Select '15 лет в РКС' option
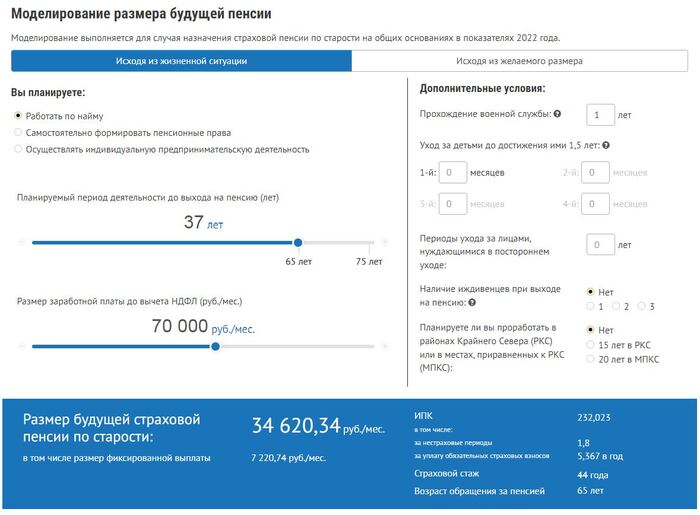Image resolution: width=700 pixels, height=515 pixels. [x=590, y=345]
